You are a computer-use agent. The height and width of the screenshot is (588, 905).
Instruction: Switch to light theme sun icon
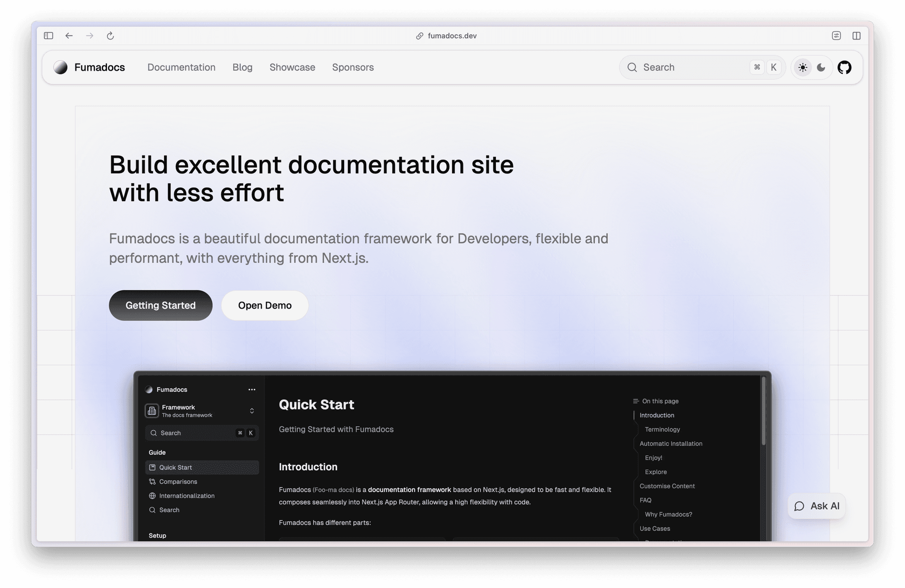point(803,67)
